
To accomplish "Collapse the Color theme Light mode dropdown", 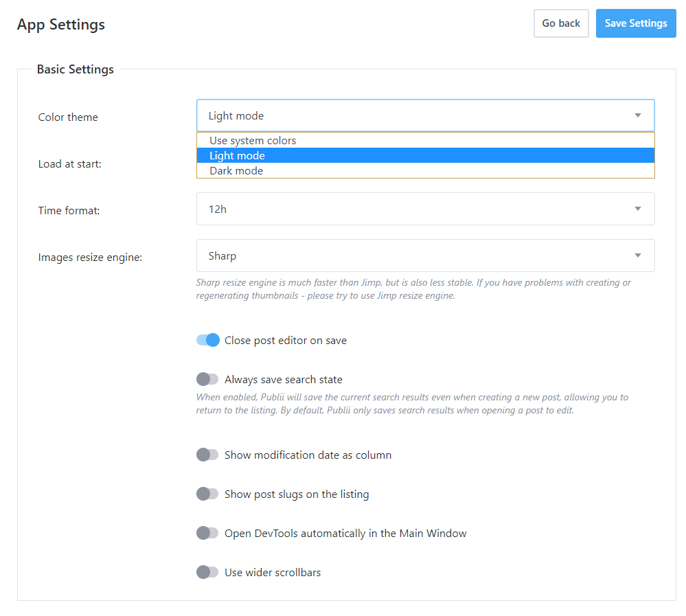I will tap(425, 115).
